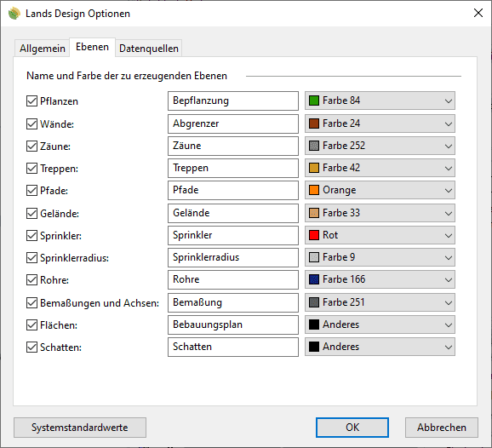Expand the Farbe 9 dropdown arrow
The image size is (492, 448).
[x=448, y=258]
